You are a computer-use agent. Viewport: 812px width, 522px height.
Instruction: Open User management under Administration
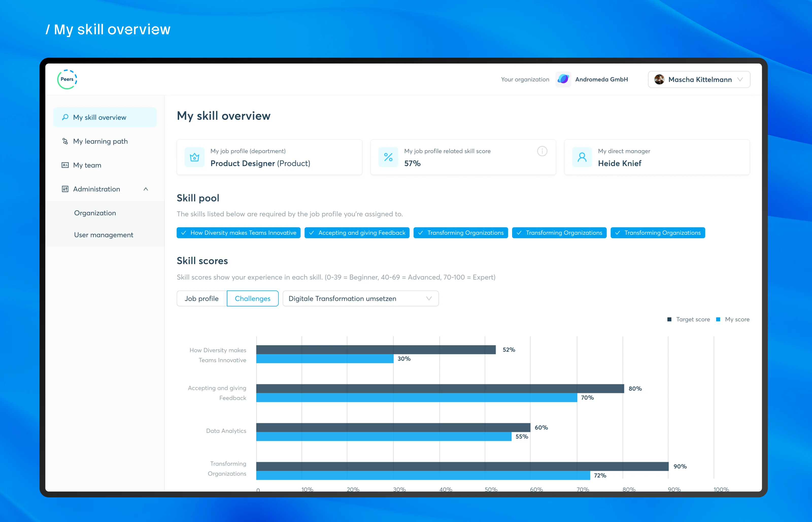pyautogui.click(x=103, y=235)
